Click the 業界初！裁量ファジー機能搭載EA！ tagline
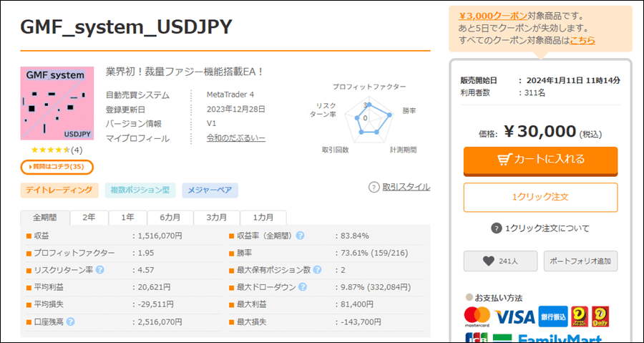Screen dimensions: 644x343 coord(185,72)
